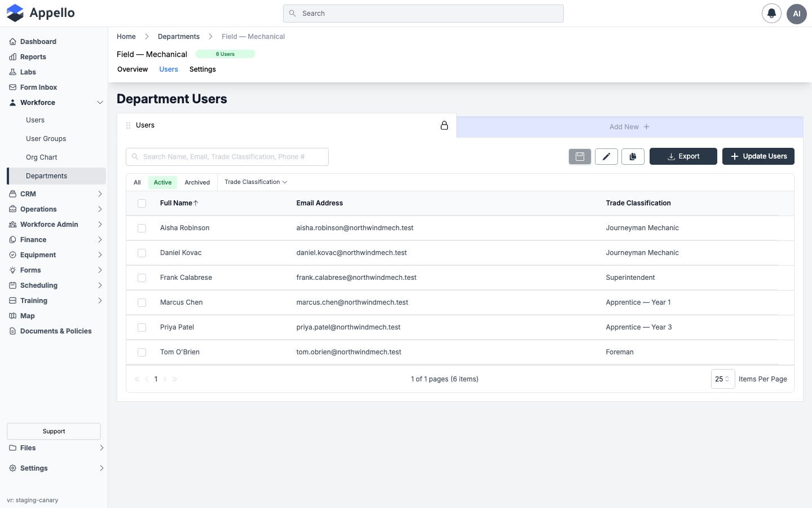Image resolution: width=812 pixels, height=518 pixels.
Task: Click the save view icon button
Action: pos(580,156)
